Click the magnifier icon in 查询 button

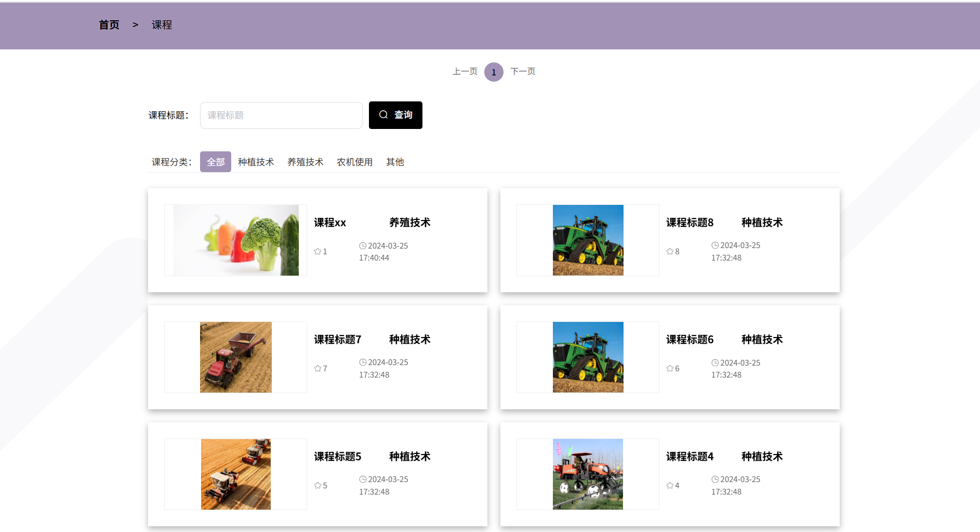pyautogui.click(x=383, y=114)
